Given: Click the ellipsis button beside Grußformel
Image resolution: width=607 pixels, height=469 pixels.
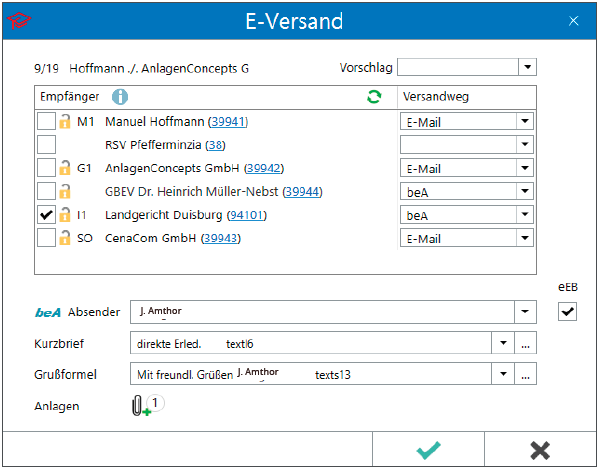Looking at the screenshot, I should click(x=525, y=375).
